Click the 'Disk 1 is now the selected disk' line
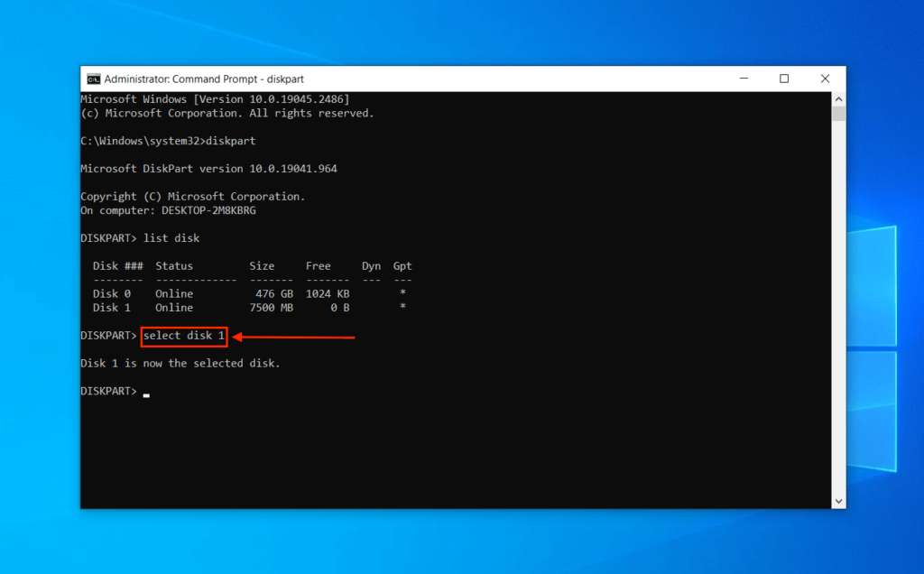 179,363
